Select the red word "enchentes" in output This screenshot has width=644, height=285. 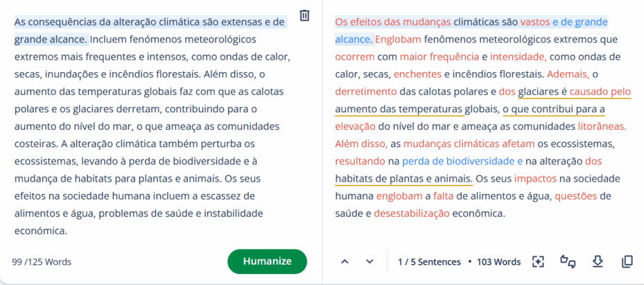coord(418,74)
